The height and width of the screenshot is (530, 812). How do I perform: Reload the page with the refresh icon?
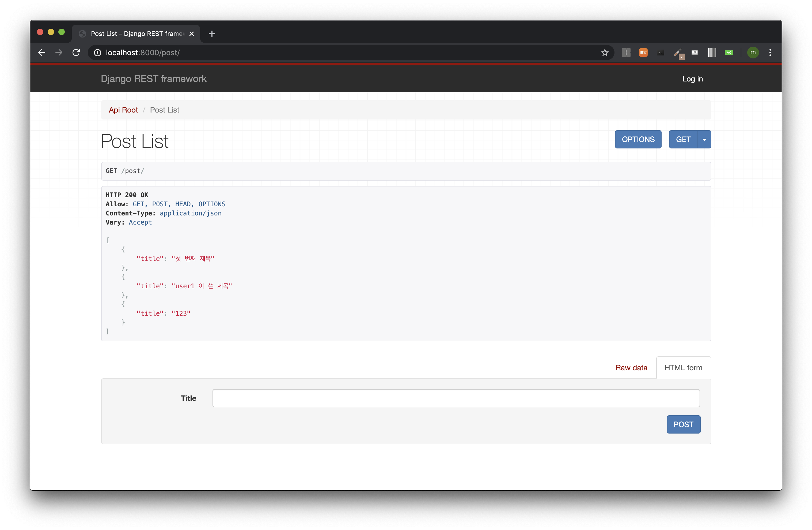point(76,53)
